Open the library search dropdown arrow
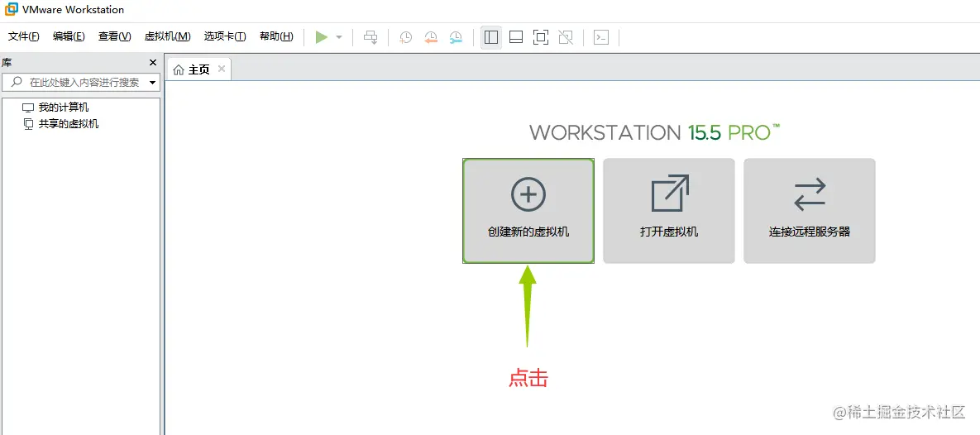Viewport: 980px width, 435px height. point(152,83)
